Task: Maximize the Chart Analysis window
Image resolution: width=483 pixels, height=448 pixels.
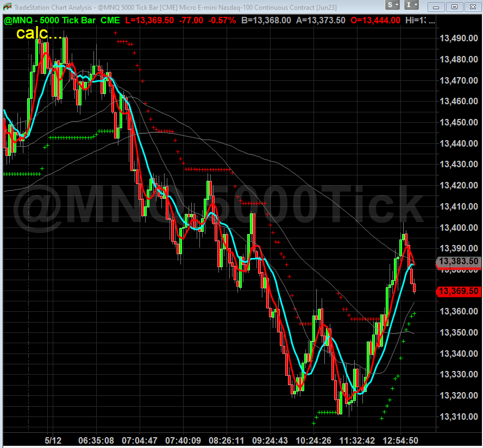Action: (454, 7)
